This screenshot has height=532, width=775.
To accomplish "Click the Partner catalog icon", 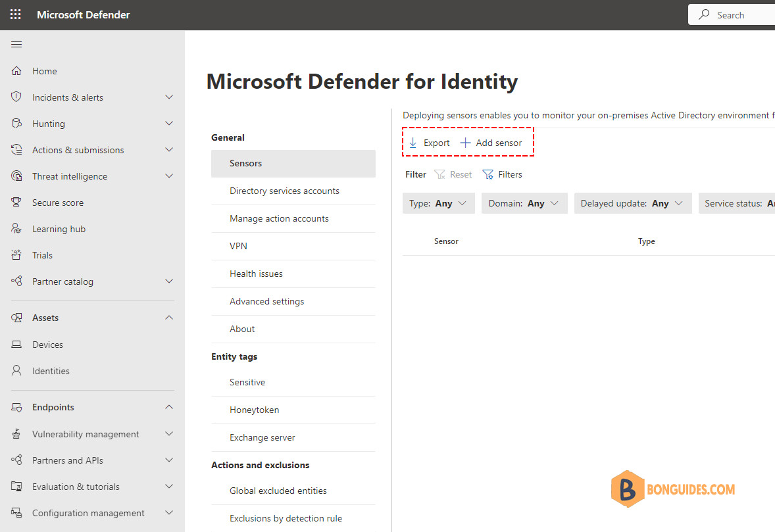I will pyautogui.click(x=16, y=281).
